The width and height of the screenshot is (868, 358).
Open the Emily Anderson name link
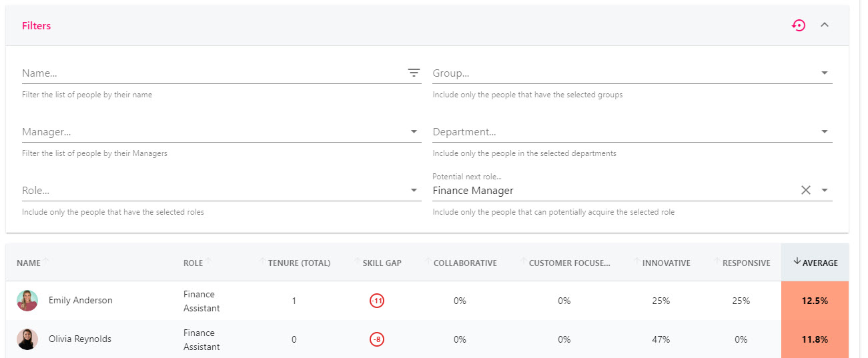pyautogui.click(x=81, y=301)
